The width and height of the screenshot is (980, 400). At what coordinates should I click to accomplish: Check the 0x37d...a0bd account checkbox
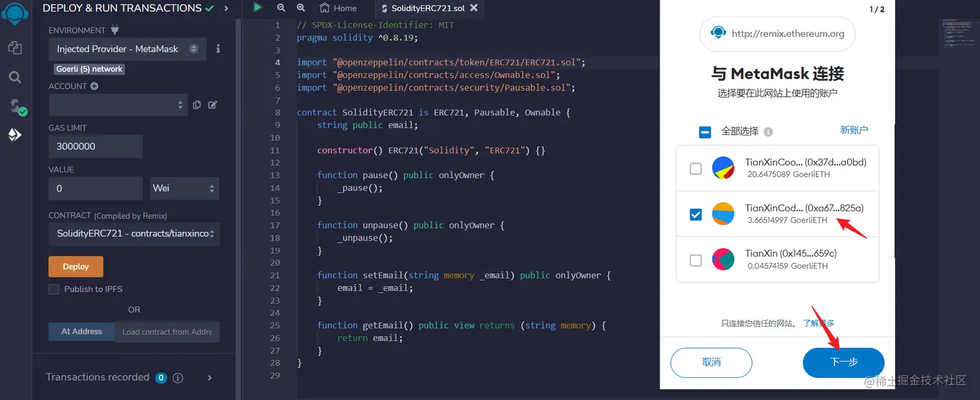pos(695,169)
